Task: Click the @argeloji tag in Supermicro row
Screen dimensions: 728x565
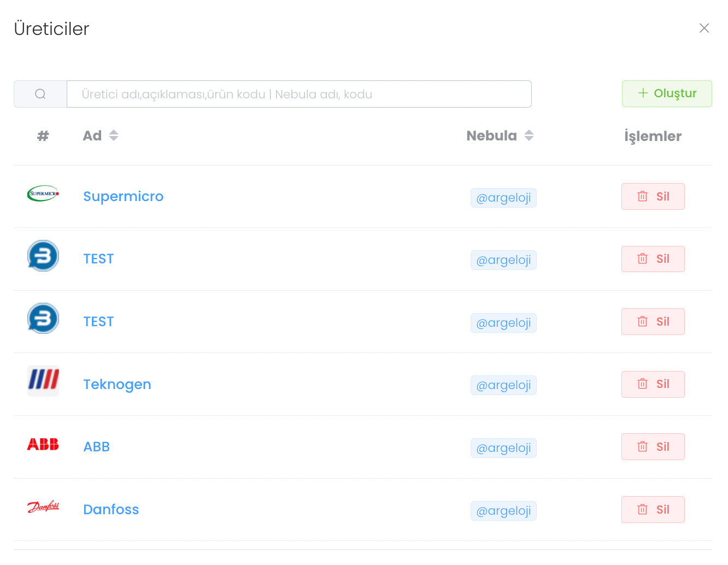Action: click(503, 198)
